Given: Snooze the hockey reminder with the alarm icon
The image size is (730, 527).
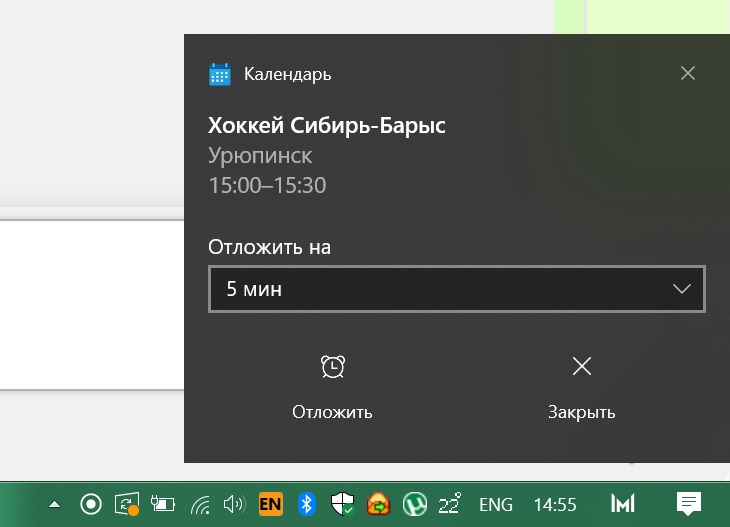Looking at the screenshot, I should tap(332, 387).
